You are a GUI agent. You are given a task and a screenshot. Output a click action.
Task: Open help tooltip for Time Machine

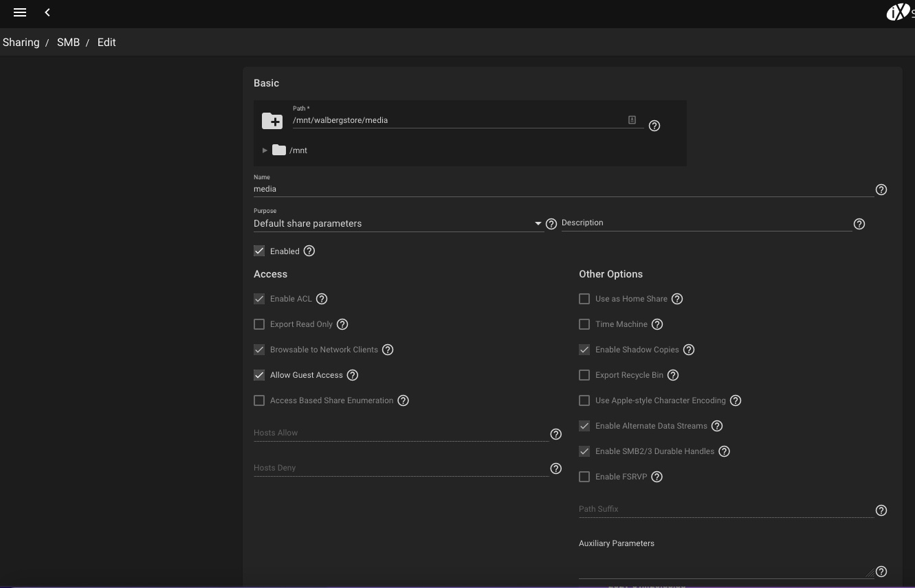coord(657,324)
